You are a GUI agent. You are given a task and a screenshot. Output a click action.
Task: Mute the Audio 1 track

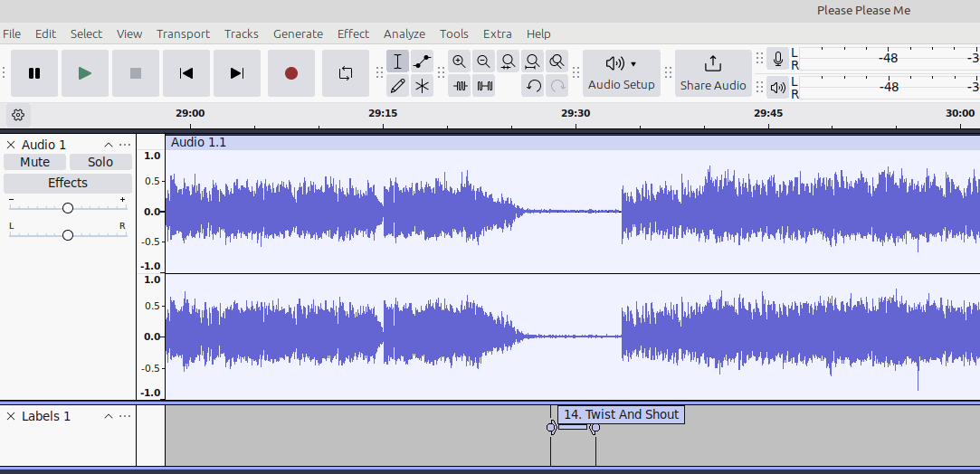[x=35, y=162]
